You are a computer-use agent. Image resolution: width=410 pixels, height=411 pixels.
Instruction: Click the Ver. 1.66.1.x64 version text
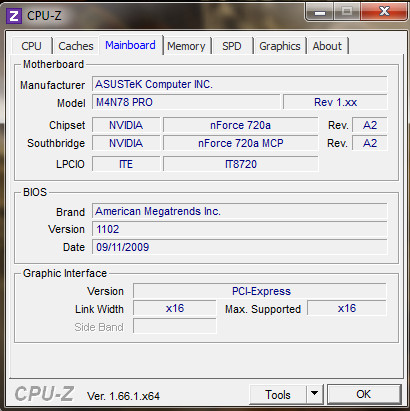[123, 396]
